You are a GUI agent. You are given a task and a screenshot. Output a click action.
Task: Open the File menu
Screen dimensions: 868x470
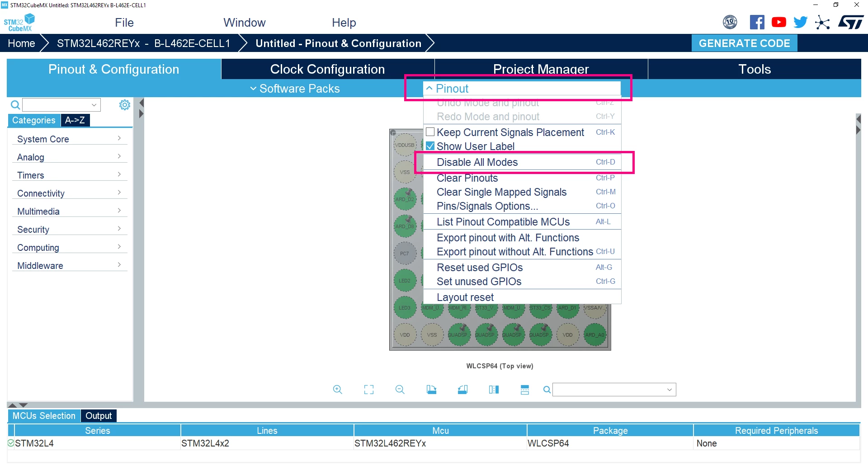pyautogui.click(x=124, y=23)
